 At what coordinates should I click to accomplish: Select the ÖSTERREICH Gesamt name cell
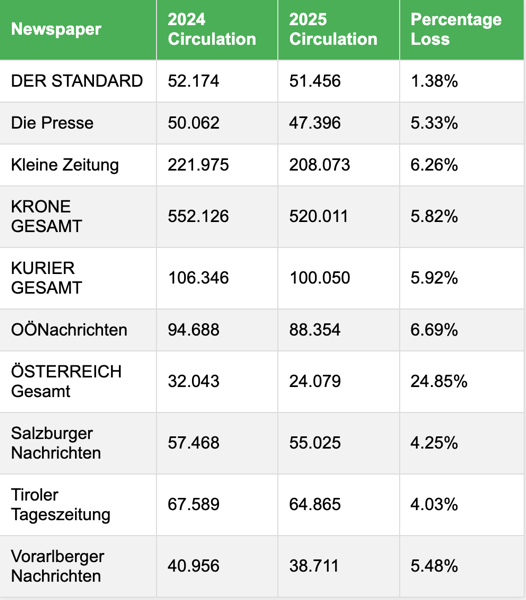pos(78,382)
